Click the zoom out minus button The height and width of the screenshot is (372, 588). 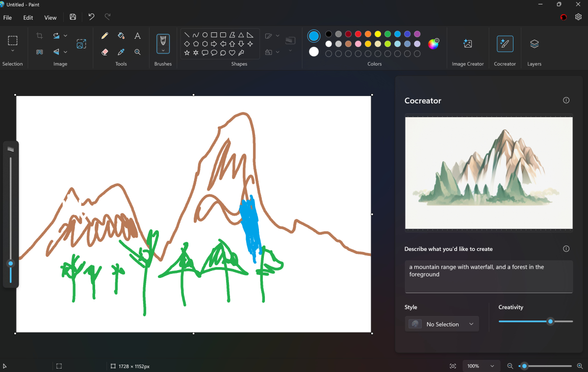click(510, 366)
